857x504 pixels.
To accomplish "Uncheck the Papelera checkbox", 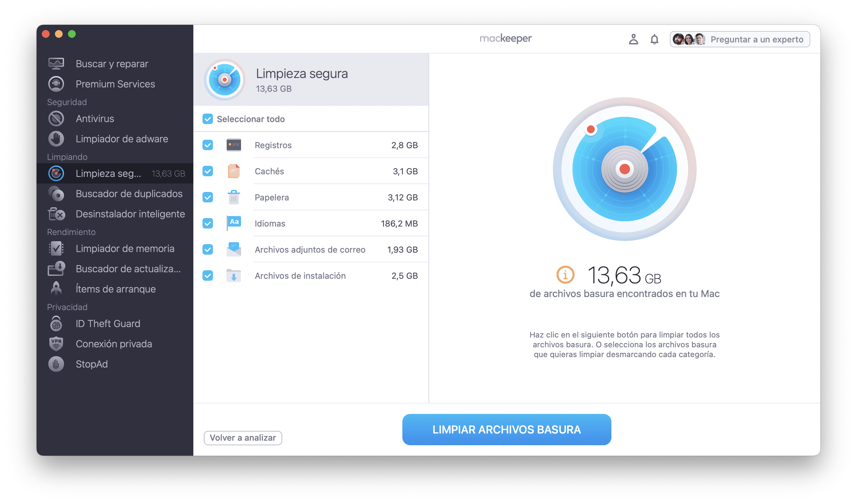I will point(208,197).
